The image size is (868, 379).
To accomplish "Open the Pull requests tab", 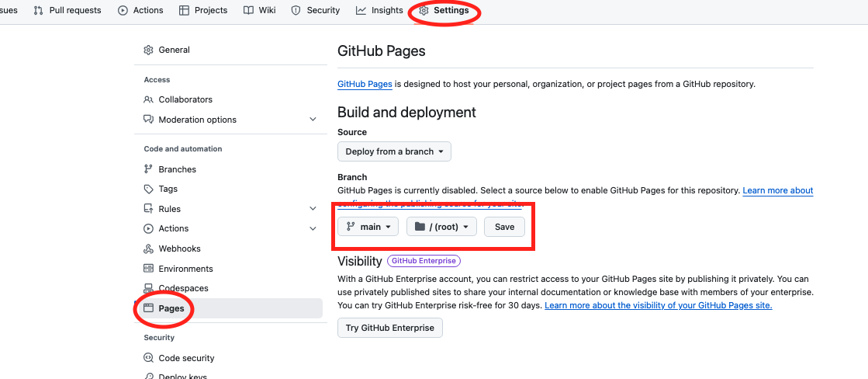I will pos(67,10).
